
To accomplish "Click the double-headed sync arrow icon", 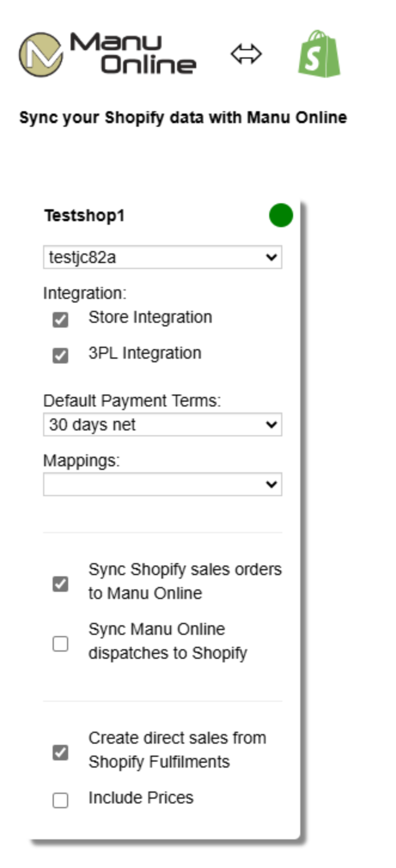I will point(246,54).
